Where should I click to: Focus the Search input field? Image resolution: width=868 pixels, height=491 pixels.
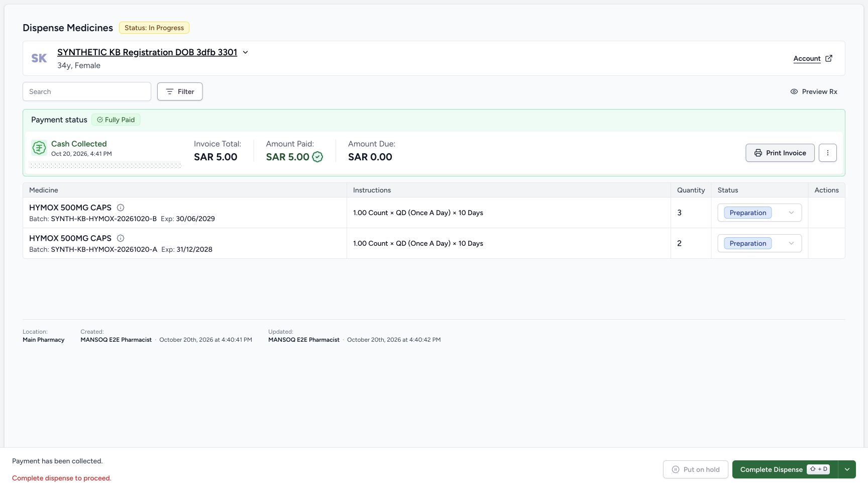(87, 91)
